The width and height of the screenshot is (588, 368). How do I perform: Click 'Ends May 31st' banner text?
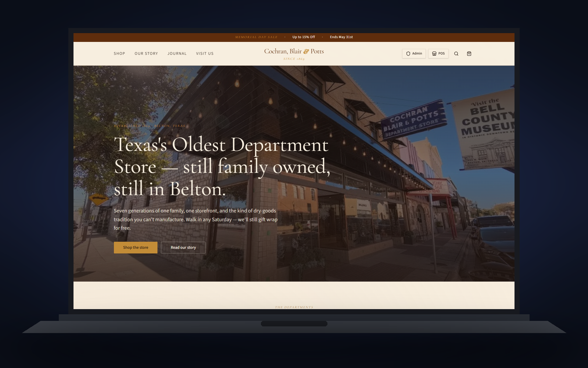point(341,37)
